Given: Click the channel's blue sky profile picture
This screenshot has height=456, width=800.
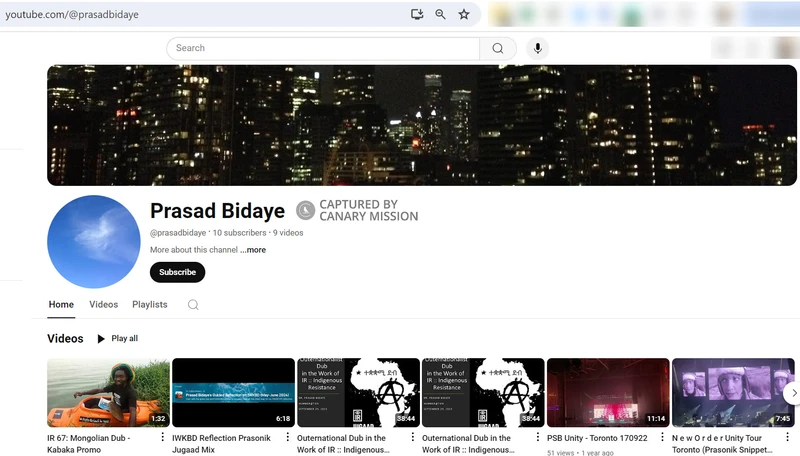Looking at the screenshot, I should (94, 242).
